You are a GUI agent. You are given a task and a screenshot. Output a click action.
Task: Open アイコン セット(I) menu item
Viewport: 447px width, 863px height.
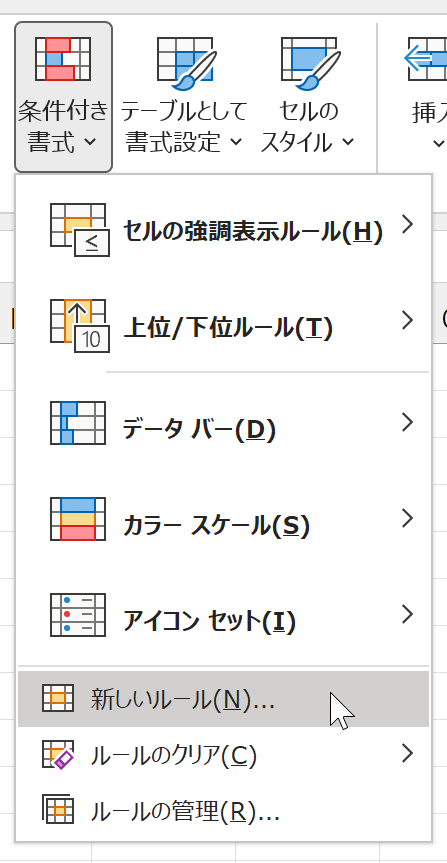pos(223,615)
